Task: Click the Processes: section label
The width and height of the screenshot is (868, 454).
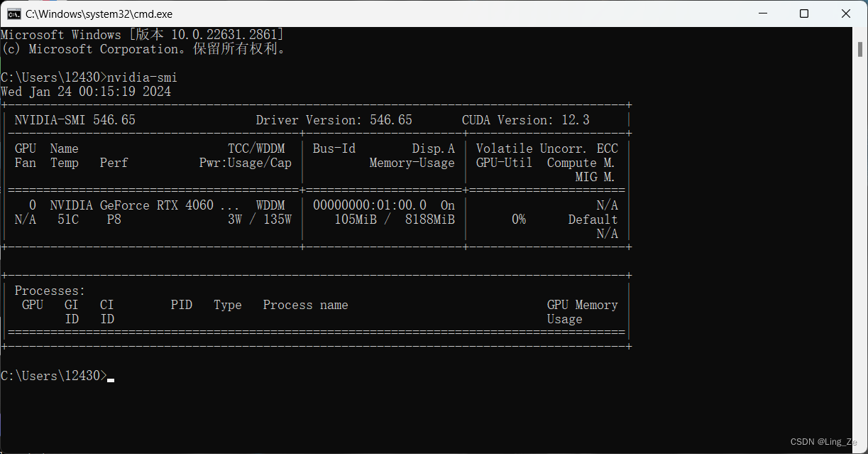Action: (50, 291)
